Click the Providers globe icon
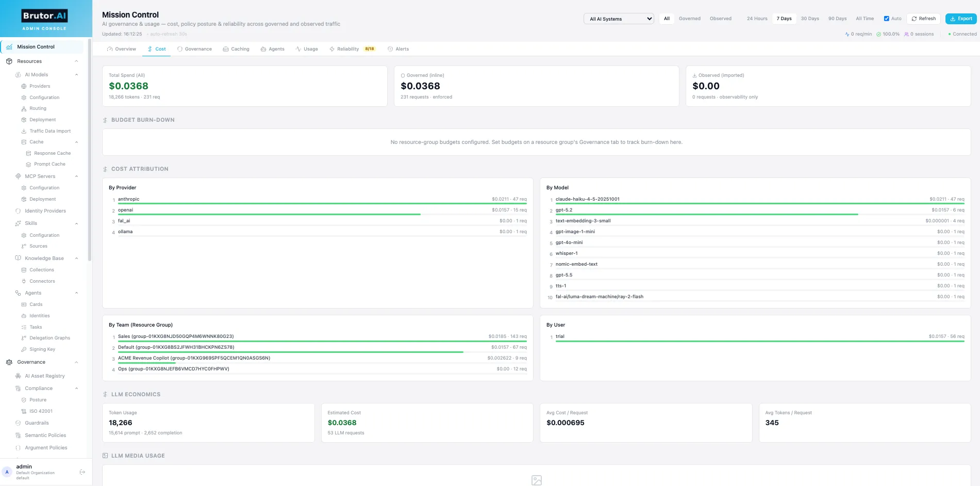This screenshot has width=980, height=486. 24,86
